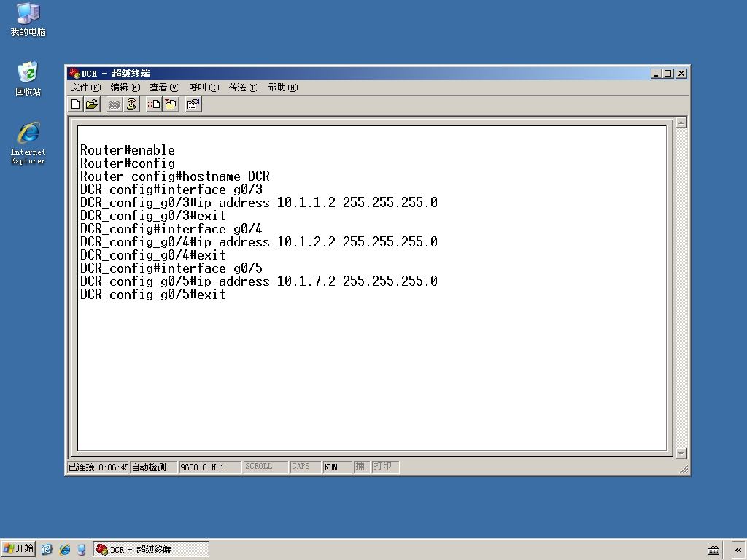Click the 开始 Start button
This screenshot has width=747, height=560.
(x=18, y=548)
